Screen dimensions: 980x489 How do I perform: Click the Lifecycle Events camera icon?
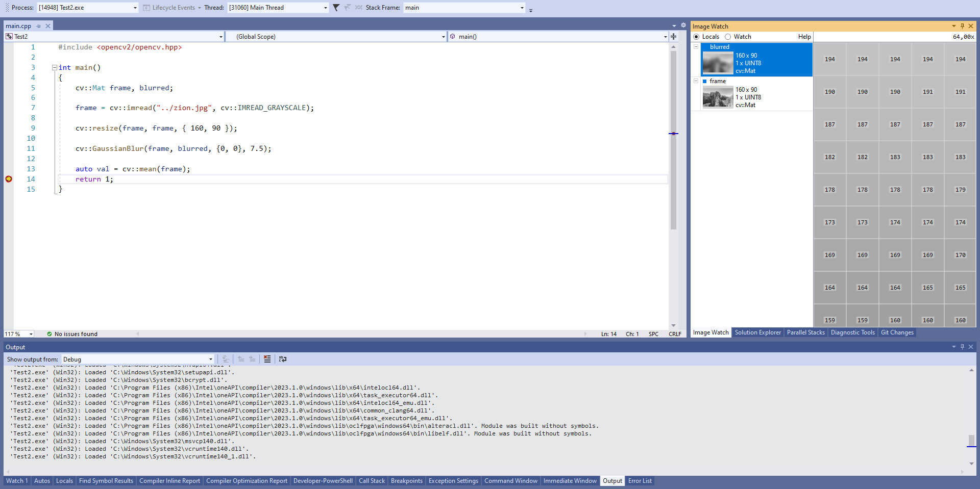point(146,8)
